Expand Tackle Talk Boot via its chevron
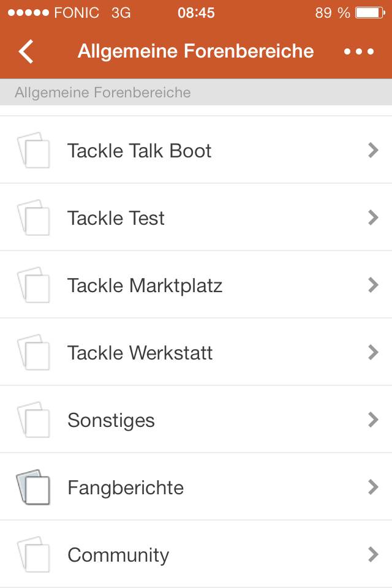 (x=372, y=150)
